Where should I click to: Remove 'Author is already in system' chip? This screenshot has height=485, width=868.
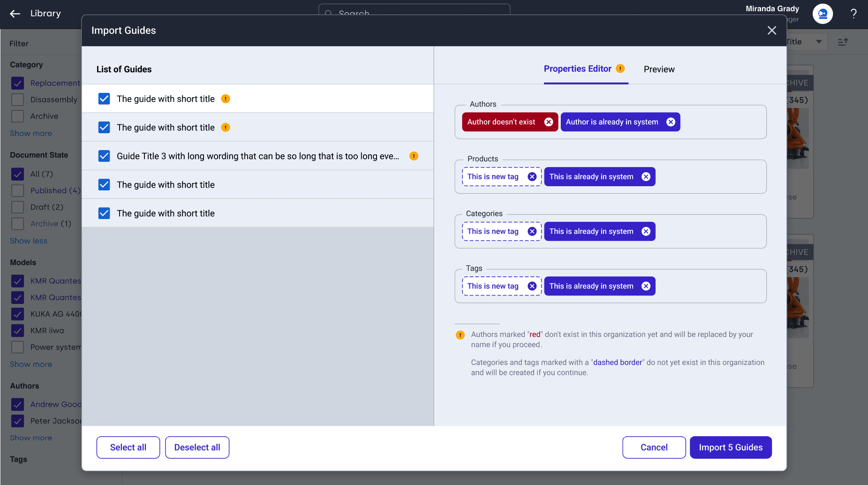pyautogui.click(x=671, y=122)
